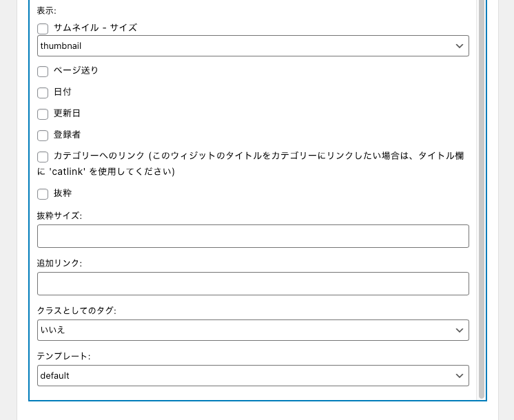The image size is (514, 420).
Task: Click the 追加リンク: field label
Action: (x=59, y=264)
